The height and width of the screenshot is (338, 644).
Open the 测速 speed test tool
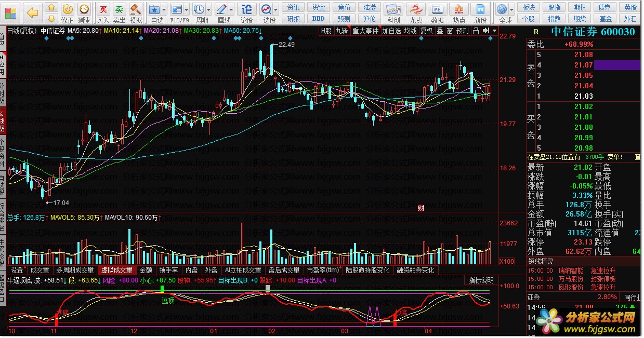pos(84,12)
